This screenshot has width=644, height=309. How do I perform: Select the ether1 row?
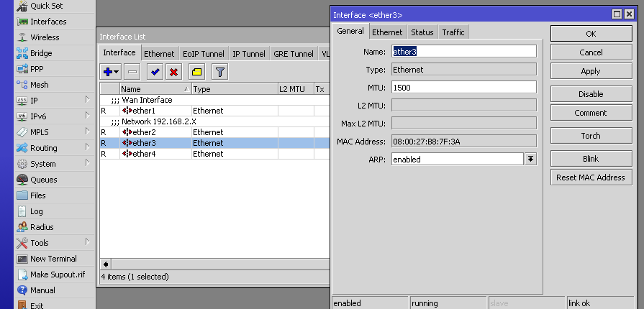coord(215,111)
